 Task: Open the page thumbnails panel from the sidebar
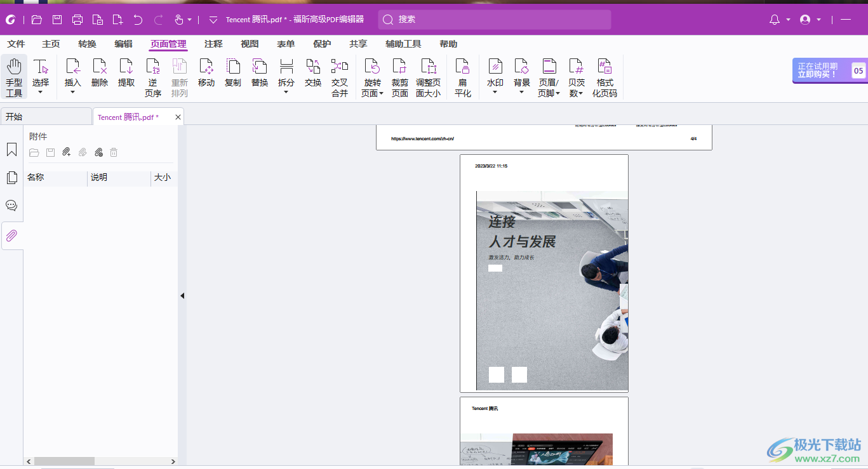point(11,178)
